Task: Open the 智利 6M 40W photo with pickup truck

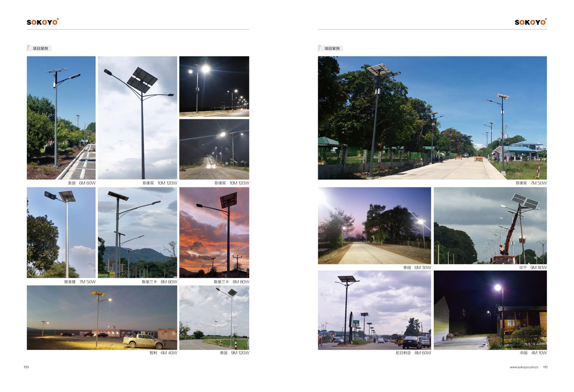Action: point(102,317)
